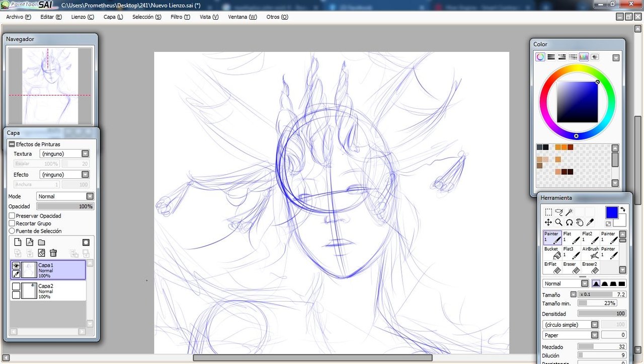Viewport: 644px width, 364px height.
Task: Adjust the layer Opacidad slider
Action: pyautogui.click(x=65, y=206)
